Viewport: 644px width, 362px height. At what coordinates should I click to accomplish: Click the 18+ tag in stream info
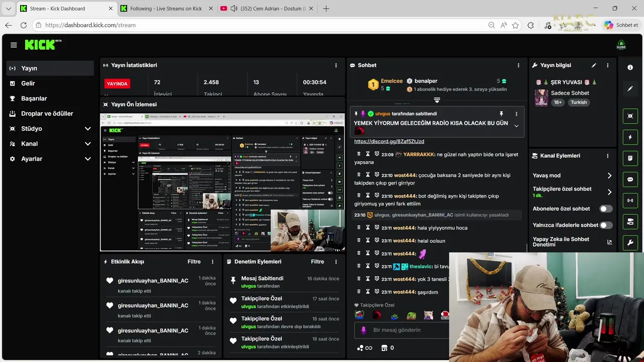coord(557,102)
